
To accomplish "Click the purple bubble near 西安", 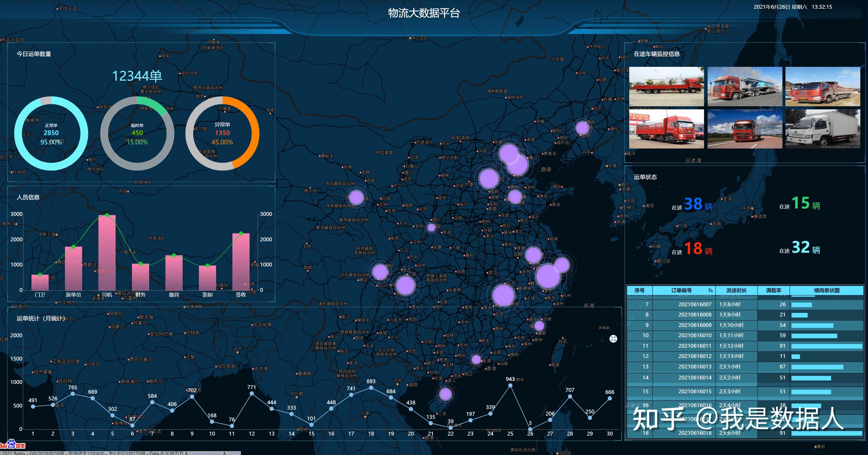I will click(x=431, y=227).
